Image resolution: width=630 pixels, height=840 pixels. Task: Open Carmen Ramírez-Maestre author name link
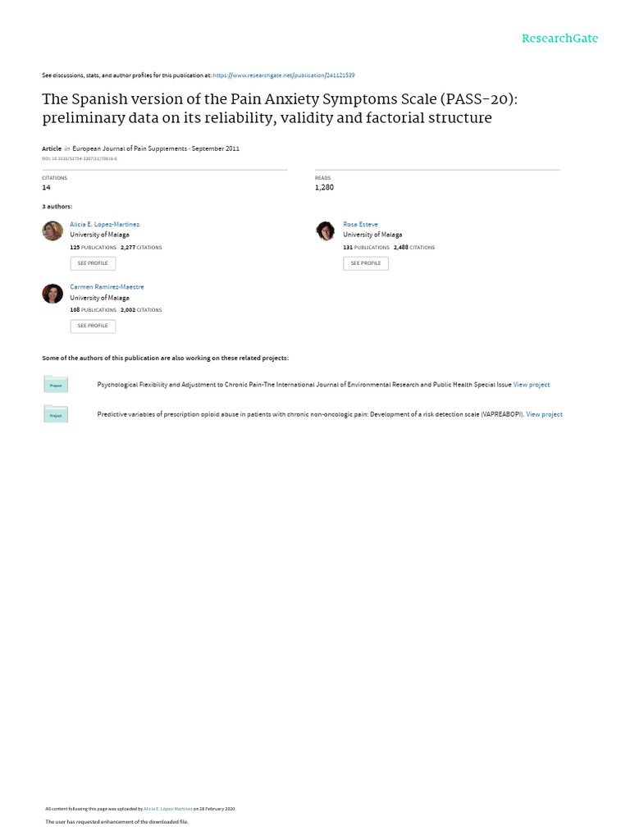pyautogui.click(x=107, y=287)
